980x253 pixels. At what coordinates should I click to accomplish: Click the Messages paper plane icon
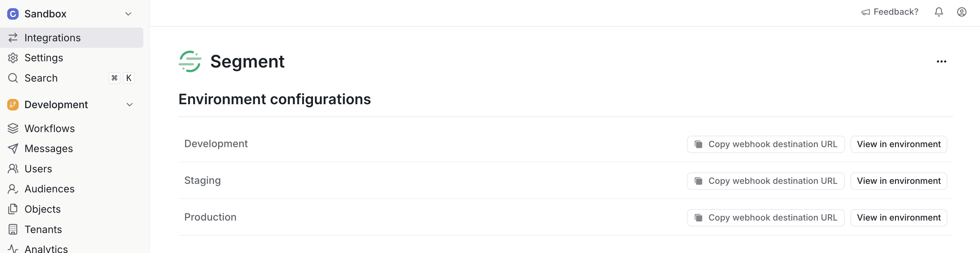click(13, 148)
